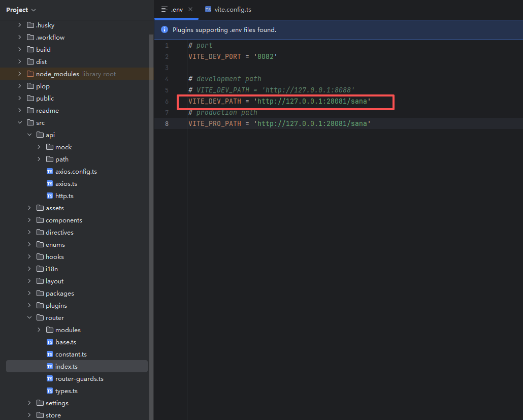The height and width of the screenshot is (420, 523).
Task: Click the TS file icon of http.ts
Action: tap(50, 196)
